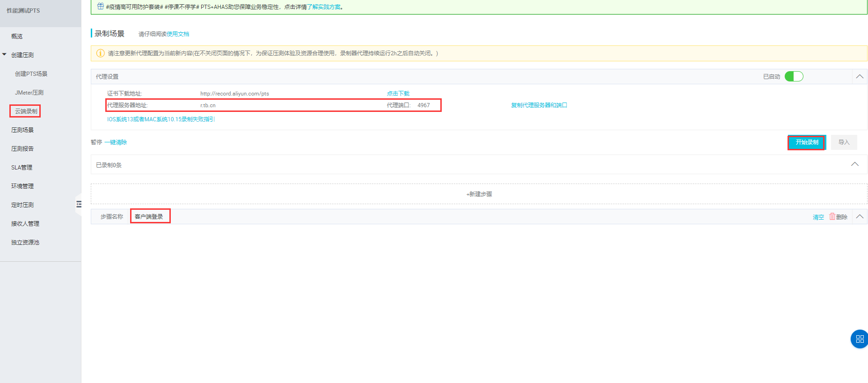Screen dimensions: 868x383
Task: Collapse the recorded entries section
Action: (x=854, y=164)
